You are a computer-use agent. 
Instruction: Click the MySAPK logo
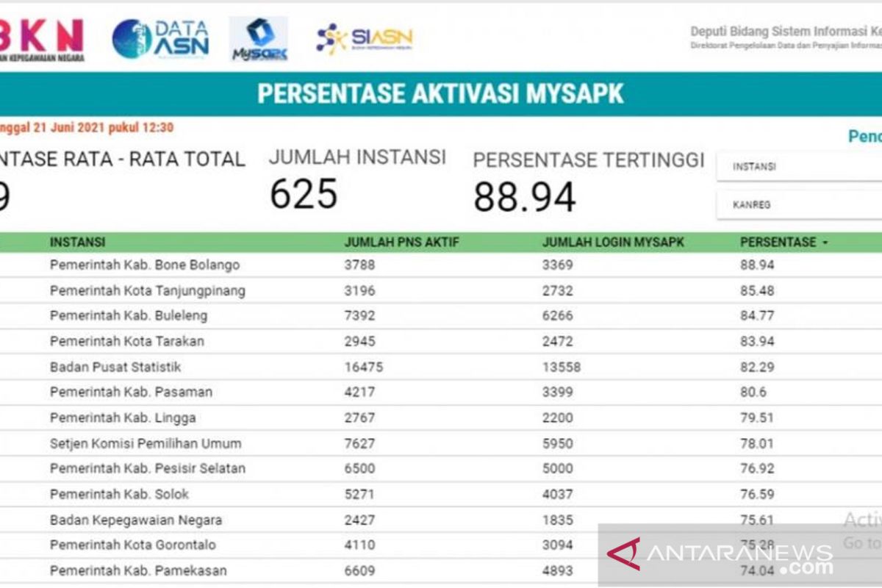click(259, 39)
